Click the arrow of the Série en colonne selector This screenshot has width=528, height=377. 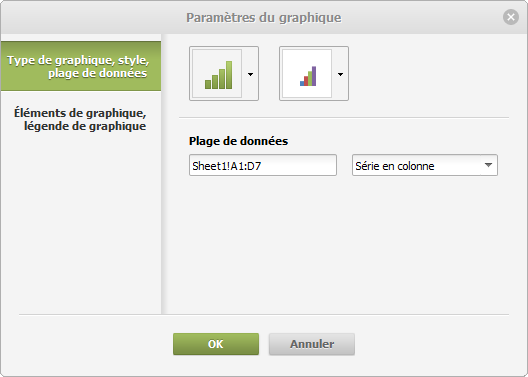488,165
